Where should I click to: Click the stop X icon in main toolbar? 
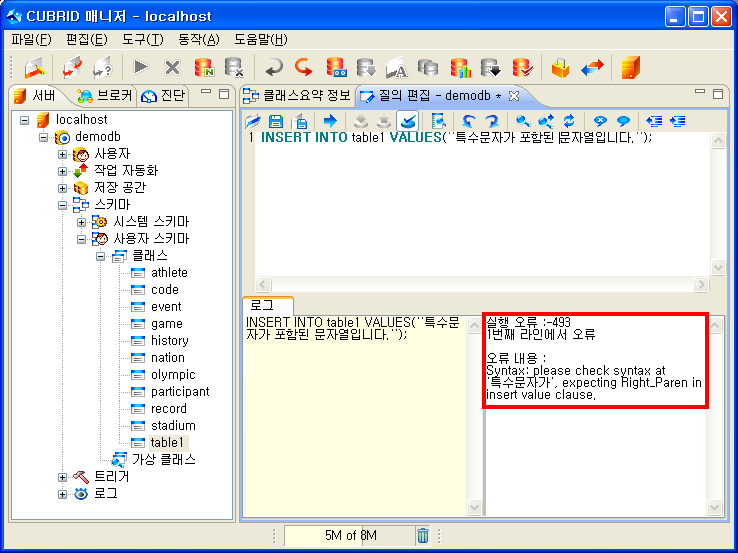172,67
